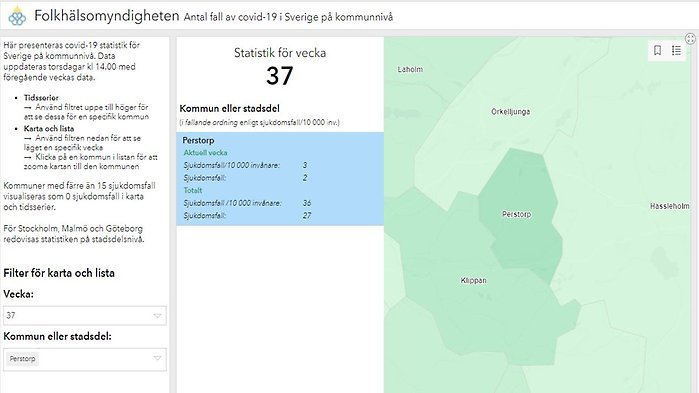This screenshot has width=699, height=393.
Task: Click the fullscreen expand icon of the map
Action: click(690, 39)
